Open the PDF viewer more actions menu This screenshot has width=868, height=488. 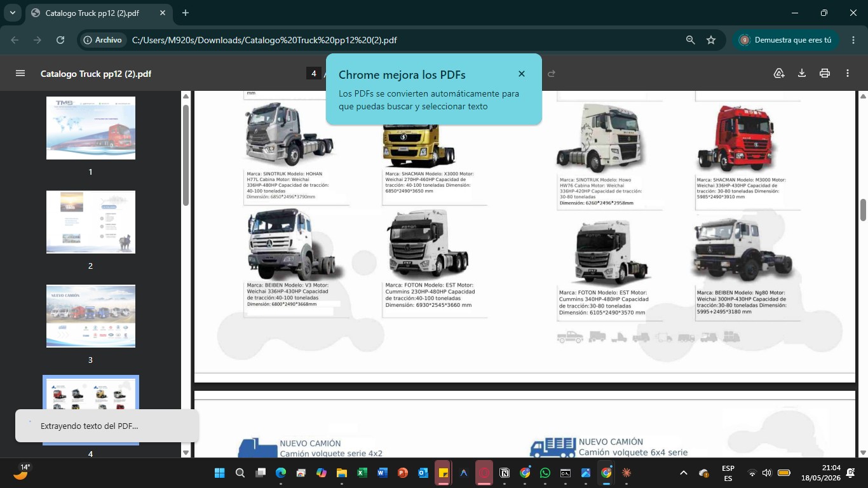point(848,73)
